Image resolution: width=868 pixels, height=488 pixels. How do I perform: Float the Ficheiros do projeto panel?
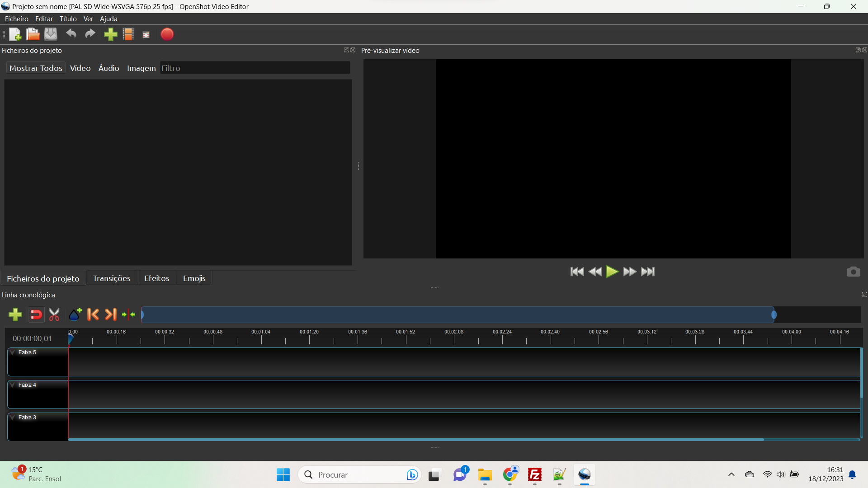point(346,50)
